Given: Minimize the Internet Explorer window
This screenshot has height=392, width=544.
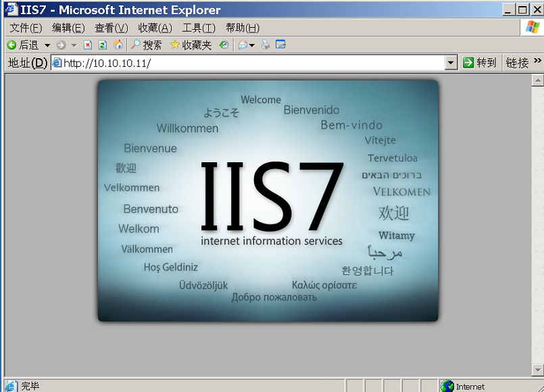Looking at the screenshot, I should tap(508, 9).
